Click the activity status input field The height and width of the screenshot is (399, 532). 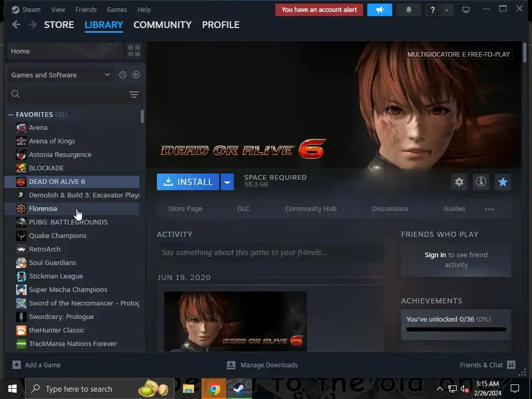[270, 252]
